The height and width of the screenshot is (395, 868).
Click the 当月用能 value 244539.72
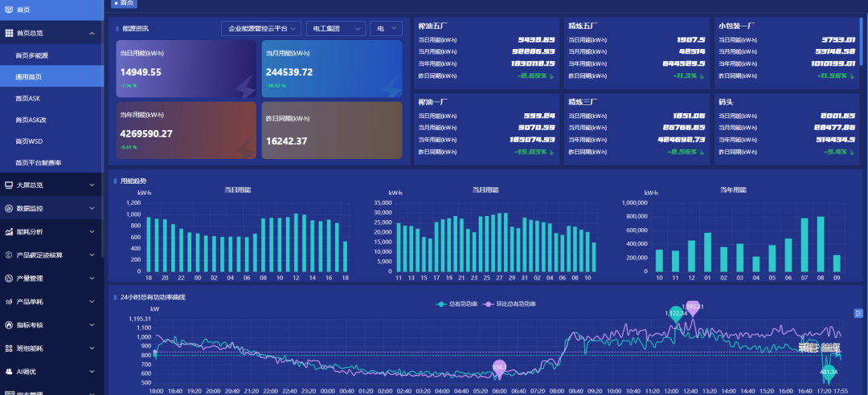coord(289,72)
